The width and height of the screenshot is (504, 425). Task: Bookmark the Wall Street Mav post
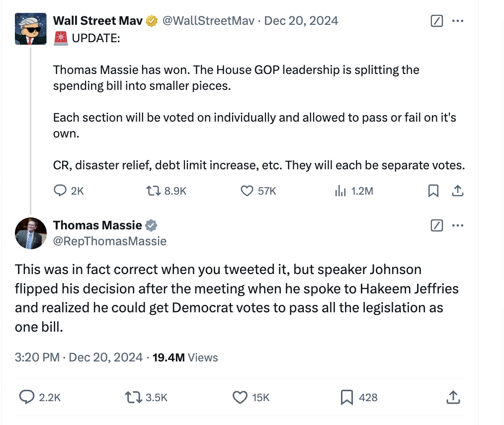(x=433, y=191)
